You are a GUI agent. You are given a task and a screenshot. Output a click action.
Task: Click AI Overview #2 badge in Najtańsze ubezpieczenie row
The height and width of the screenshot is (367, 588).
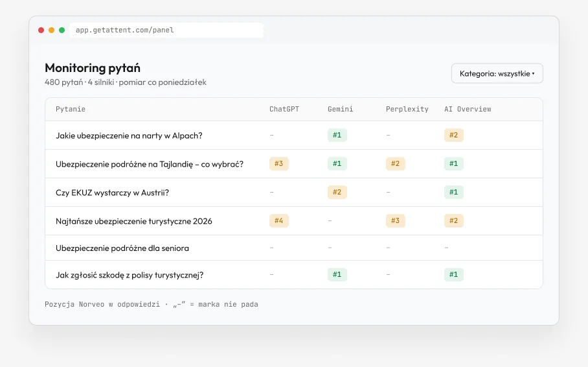[x=454, y=220]
